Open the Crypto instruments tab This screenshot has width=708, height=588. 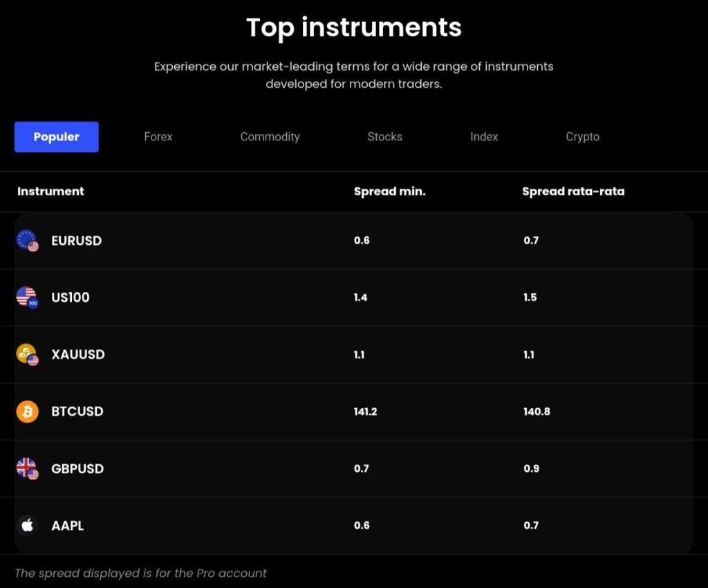[582, 136]
